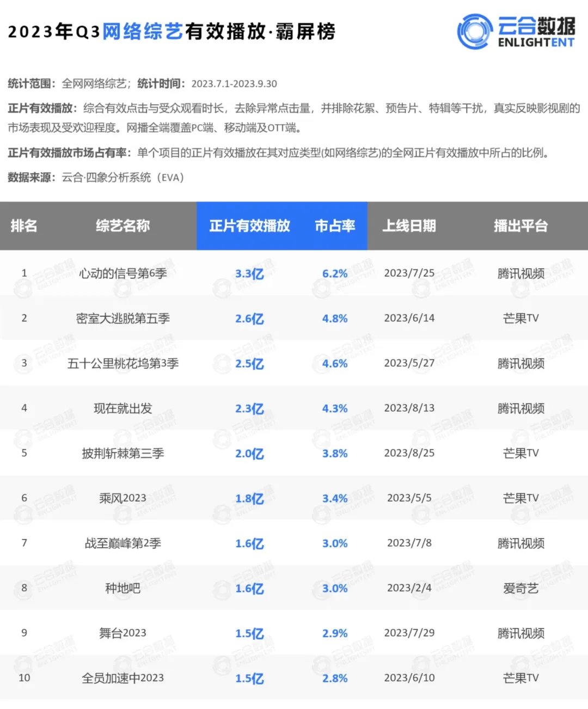Select the 综艺名称 column header
The height and width of the screenshot is (709, 588).
tap(122, 226)
